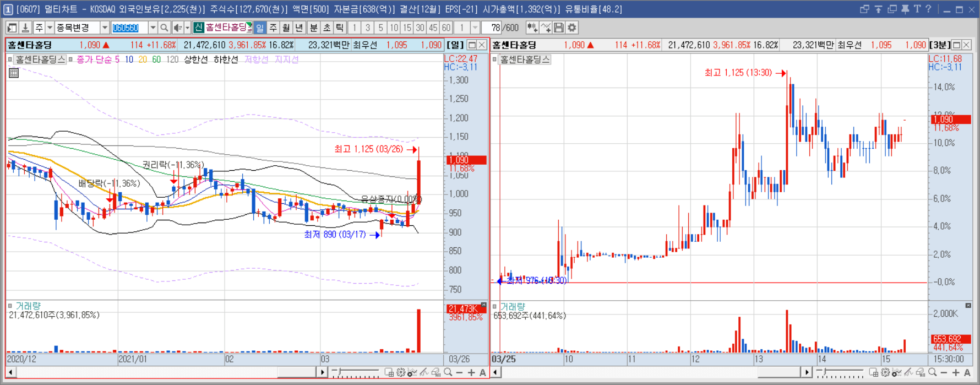Click the plus zoom-in icon below daily chart
This screenshot has height=385, width=980.
coord(471,373)
